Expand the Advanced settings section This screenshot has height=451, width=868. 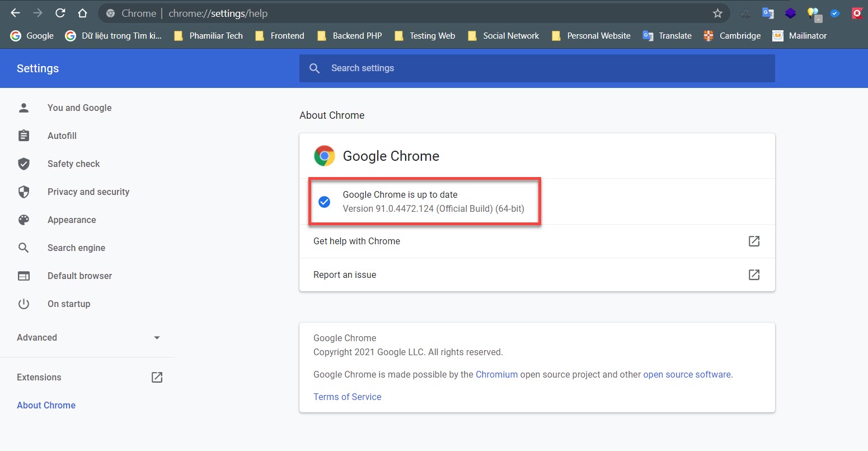(88, 337)
